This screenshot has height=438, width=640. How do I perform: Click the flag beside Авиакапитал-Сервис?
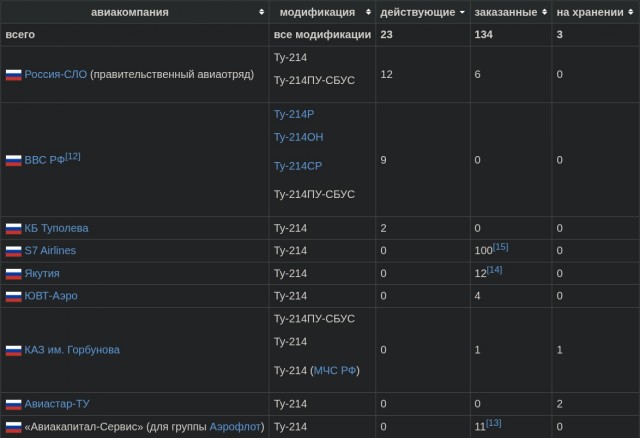tap(13, 427)
